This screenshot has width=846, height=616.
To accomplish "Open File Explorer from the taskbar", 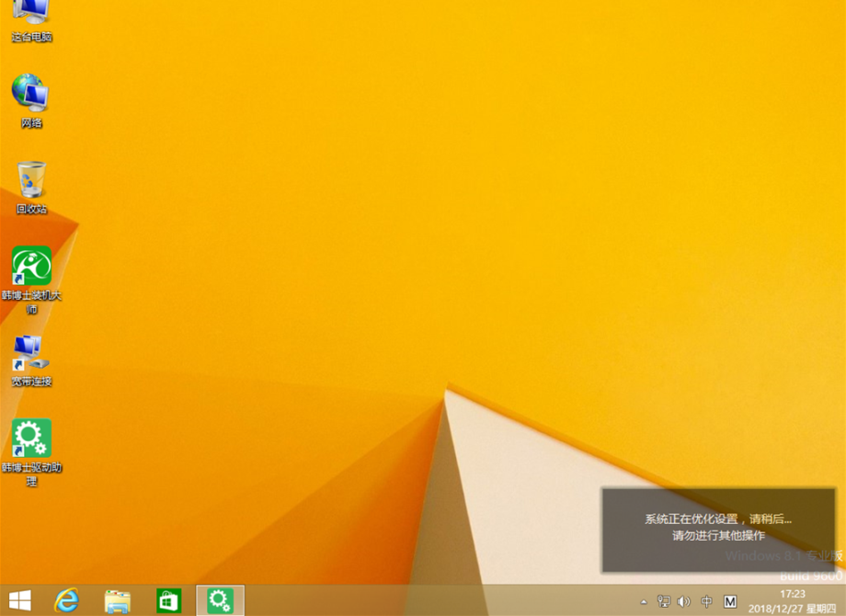I will [x=117, y=600].
